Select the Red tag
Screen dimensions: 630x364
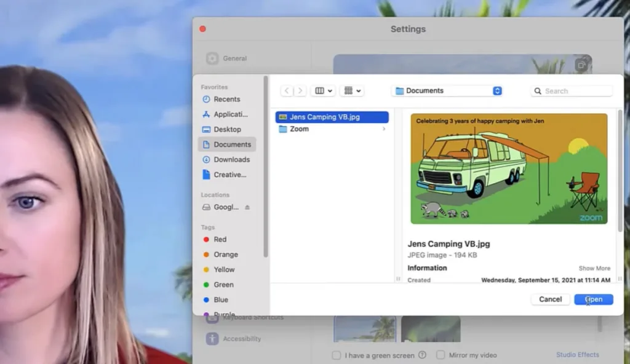pyautogui.click(x=220, y=239)
